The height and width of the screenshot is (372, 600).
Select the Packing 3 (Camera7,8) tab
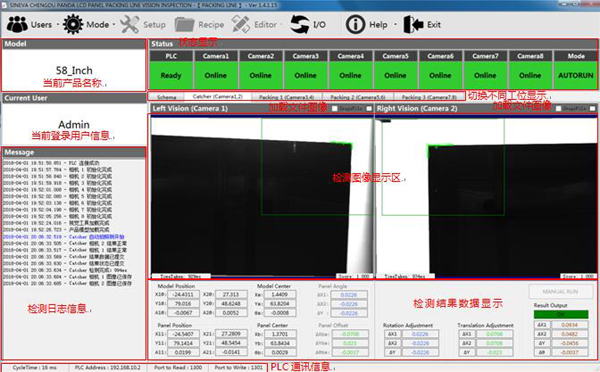click(x=429, y=97)
